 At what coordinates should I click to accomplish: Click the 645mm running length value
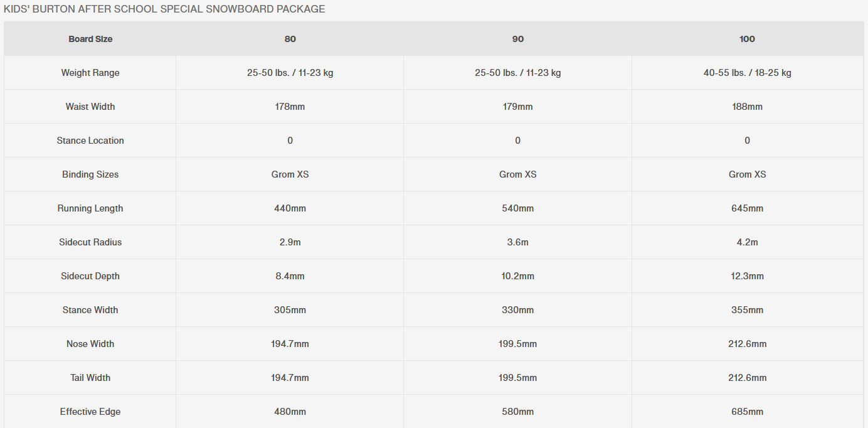click(x=747, y=208)
